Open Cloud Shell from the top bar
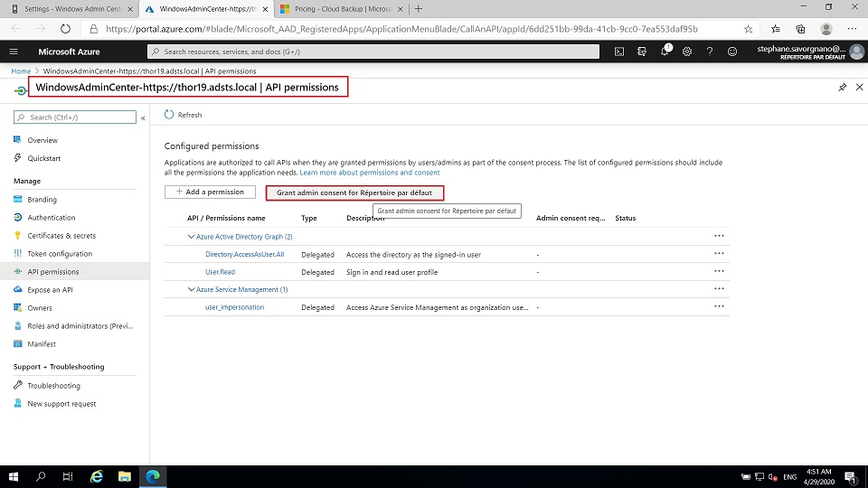Viewport: 868px width, 488px height. pos(618,52)
